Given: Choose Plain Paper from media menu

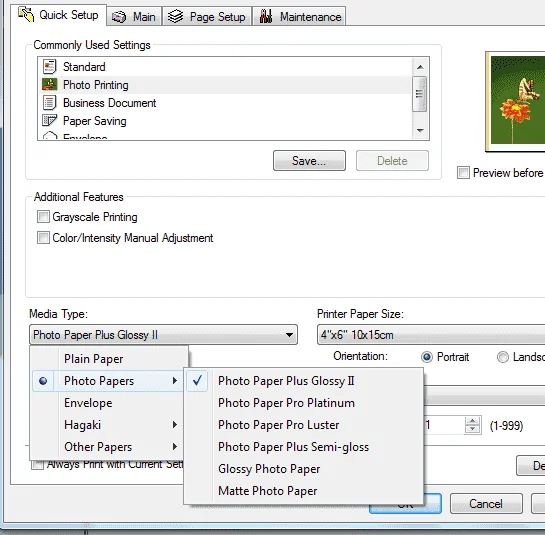Looking at the screenshot, I should pyautogui.click(x=109, y=359).
